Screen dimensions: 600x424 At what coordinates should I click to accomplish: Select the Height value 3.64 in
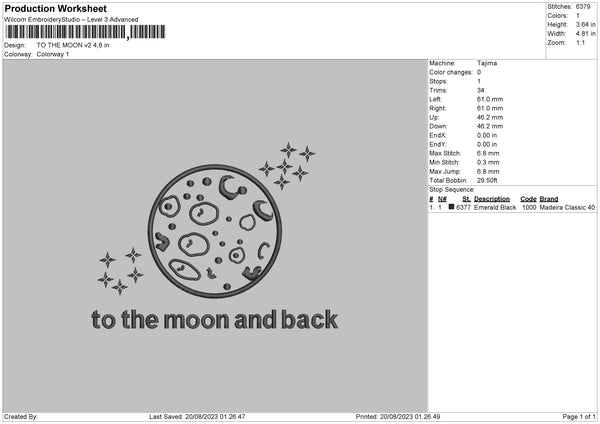click(x=585, y=24)
